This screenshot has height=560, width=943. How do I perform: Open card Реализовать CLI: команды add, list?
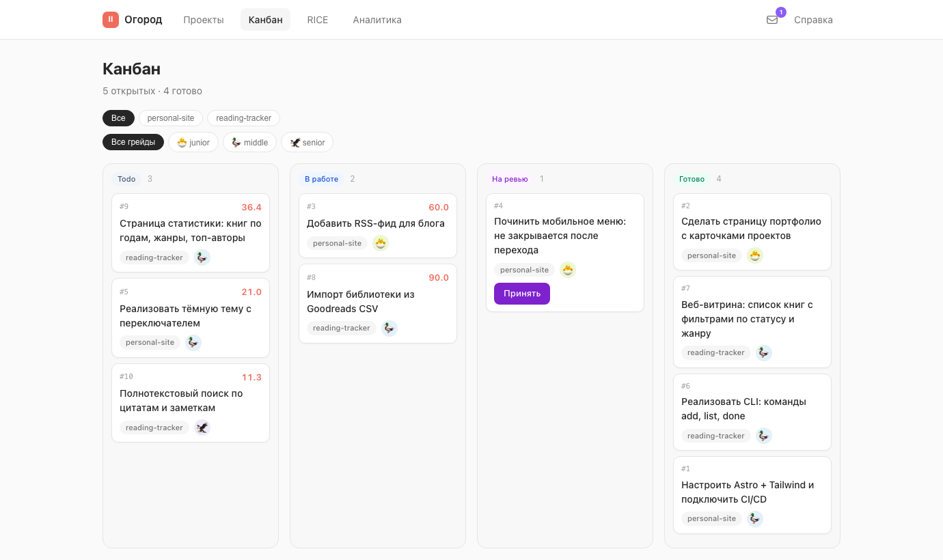coord(752,412)
